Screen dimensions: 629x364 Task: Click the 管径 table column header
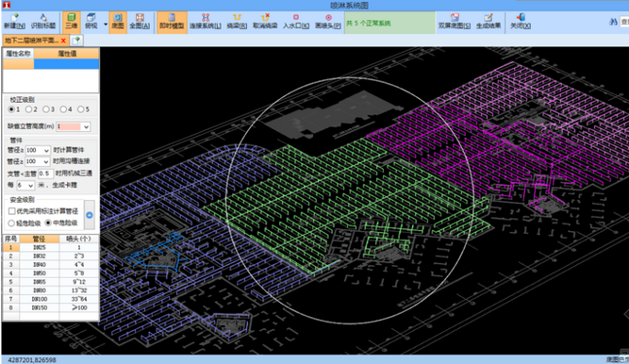39,239
